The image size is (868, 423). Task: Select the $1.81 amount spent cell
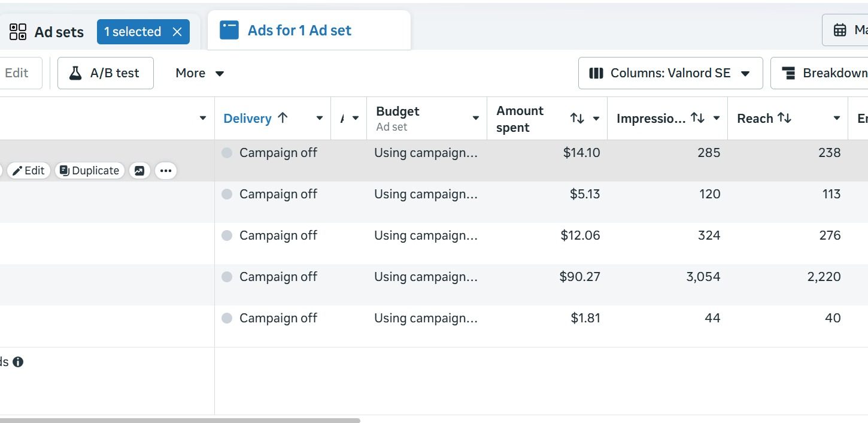(x=585, y=318)
